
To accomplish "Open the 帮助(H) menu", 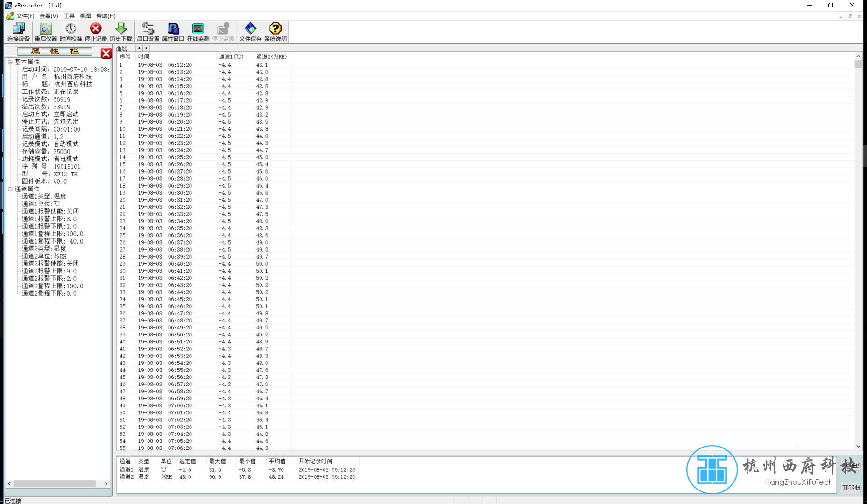I will (x=106, y=16).
